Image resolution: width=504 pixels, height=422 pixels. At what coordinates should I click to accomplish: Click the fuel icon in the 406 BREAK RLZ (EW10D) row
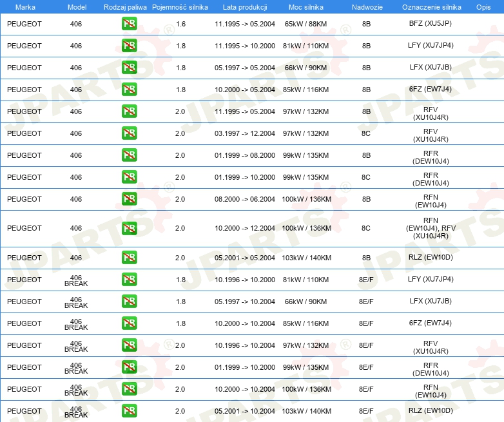pyautogui.click(x=129, y=411)
